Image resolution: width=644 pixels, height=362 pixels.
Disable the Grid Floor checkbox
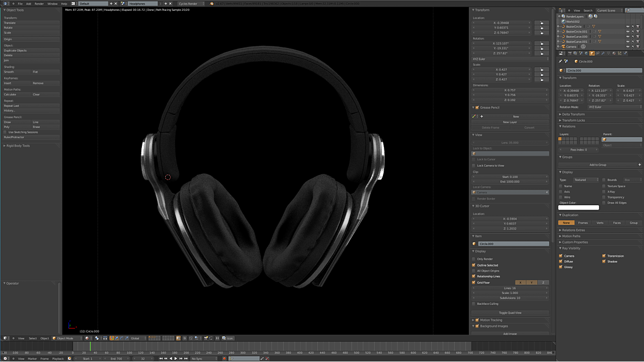[x=474, y=283]
